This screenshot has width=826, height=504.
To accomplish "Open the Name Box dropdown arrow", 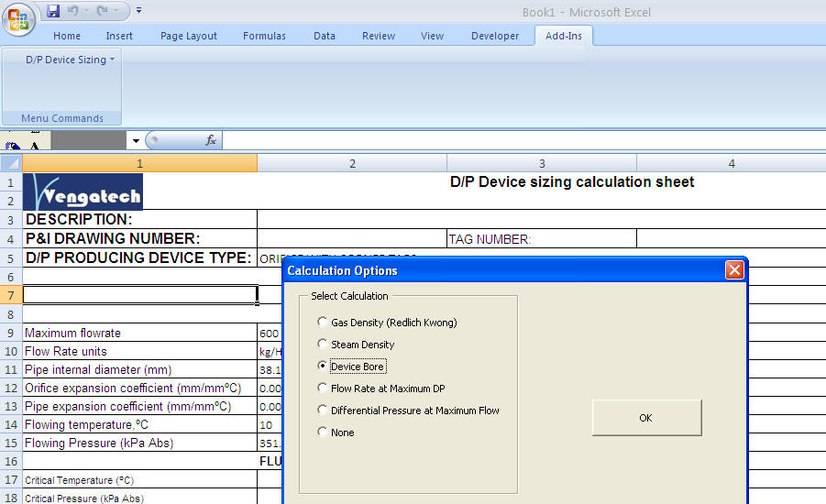I will click(x=136, y=141).
